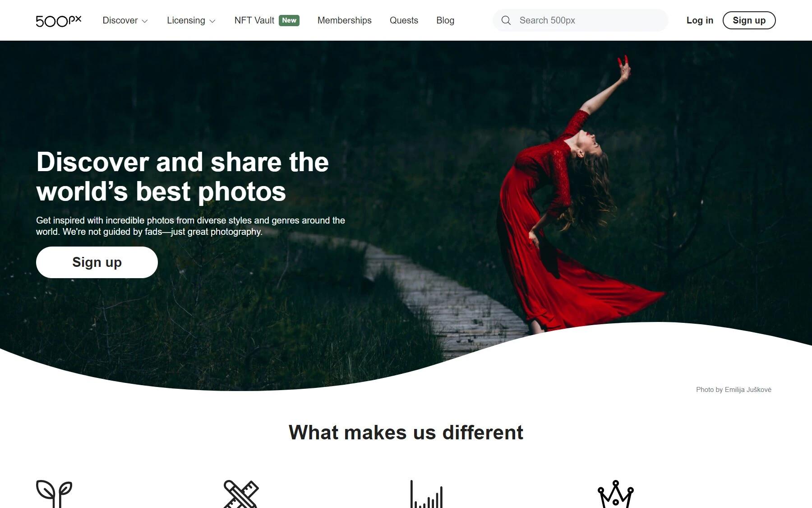Image resolution: width=812 pixels, height=508 pixels.
Task: Click the search magnifier icon
Action: point(506,20)
